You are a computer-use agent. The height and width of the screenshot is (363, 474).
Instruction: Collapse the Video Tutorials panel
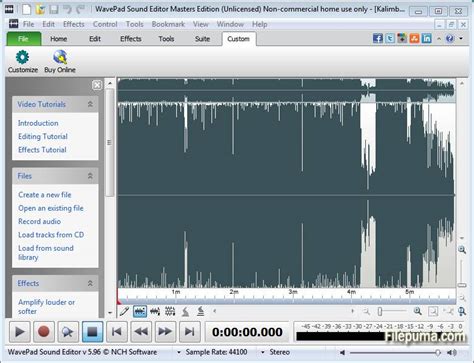90,104
